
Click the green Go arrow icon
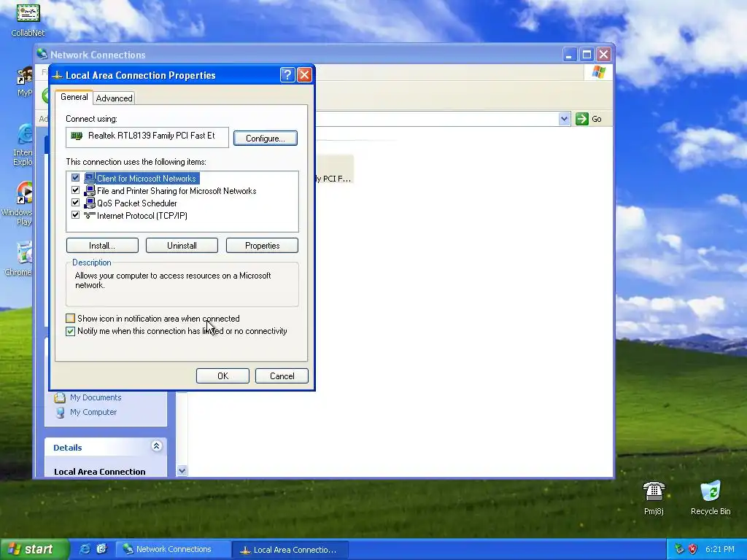point(581,119)
